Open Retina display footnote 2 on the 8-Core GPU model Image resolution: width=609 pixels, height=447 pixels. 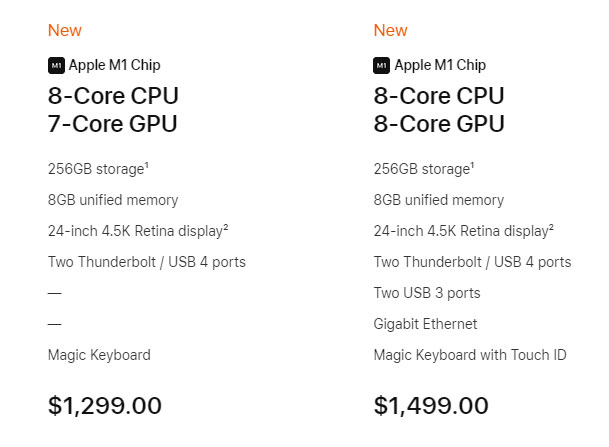click(551, 227)
